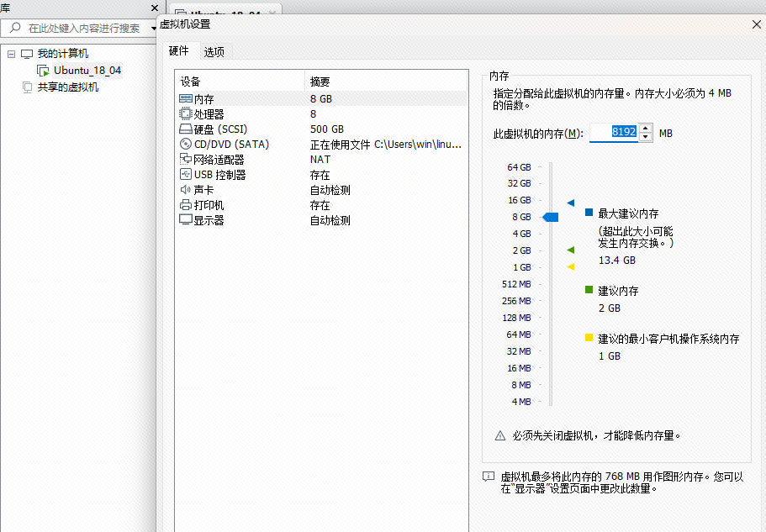The height and width of the screenshot is (532, 766).
Task: Click the blue maximum recommended memory marker
Action: 571,203
